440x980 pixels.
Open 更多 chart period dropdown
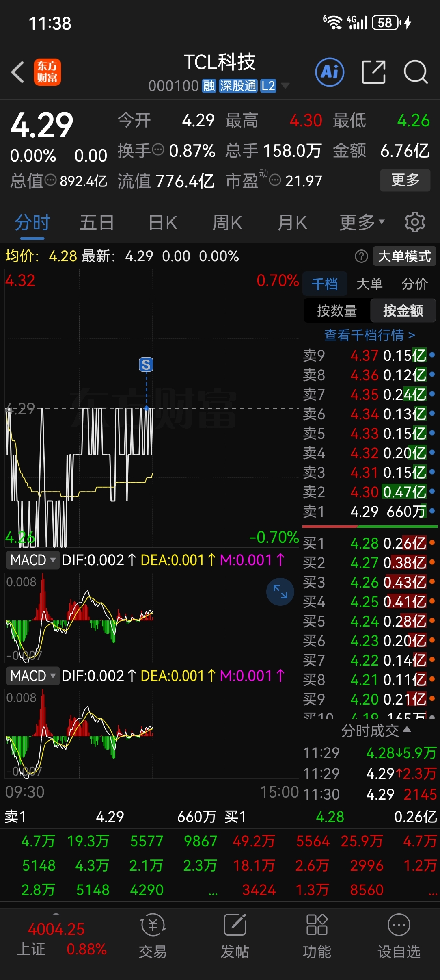click(361, 222)
